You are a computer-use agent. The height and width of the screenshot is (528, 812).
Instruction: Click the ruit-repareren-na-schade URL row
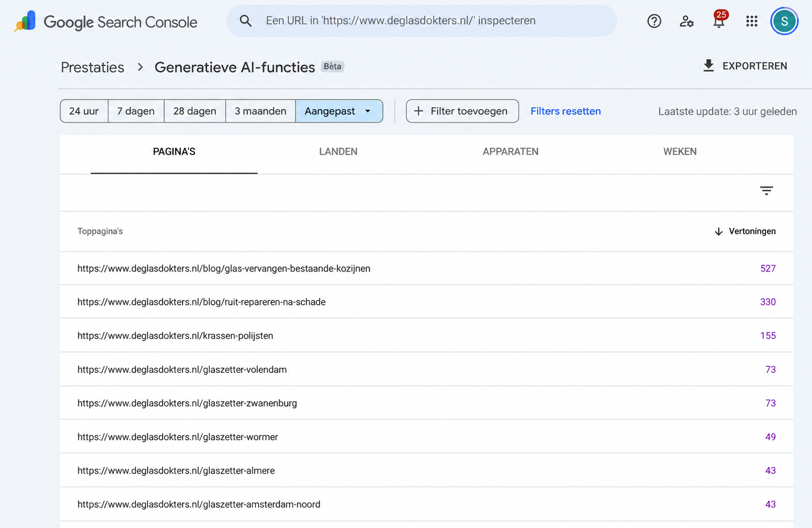427,302
